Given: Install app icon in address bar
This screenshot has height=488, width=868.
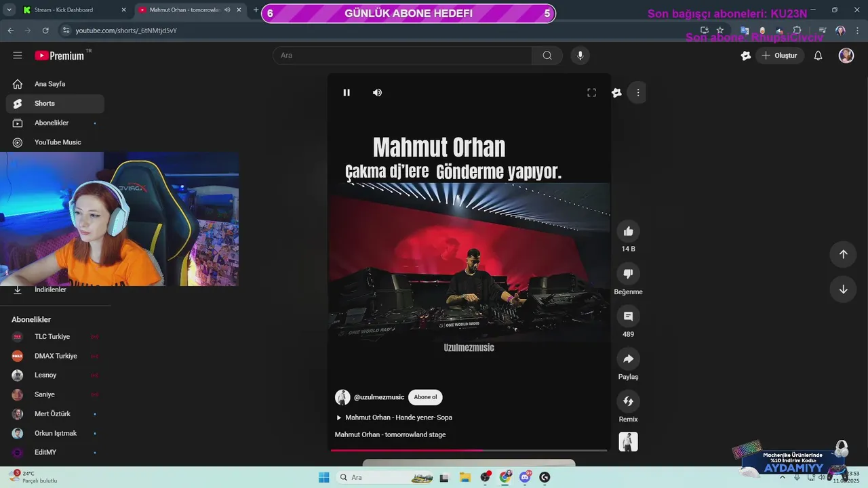Looking at the screenshot, I should pos(705,30).
